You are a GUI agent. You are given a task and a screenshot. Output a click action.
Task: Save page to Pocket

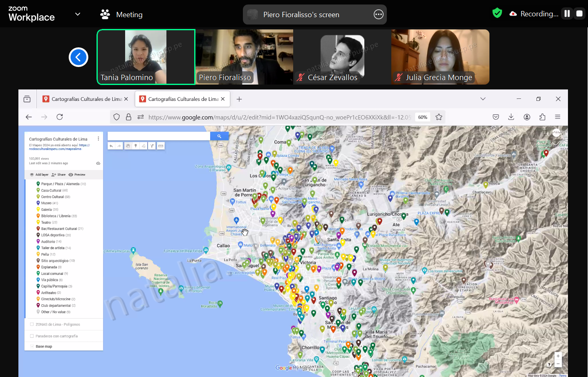click(496, 117)
